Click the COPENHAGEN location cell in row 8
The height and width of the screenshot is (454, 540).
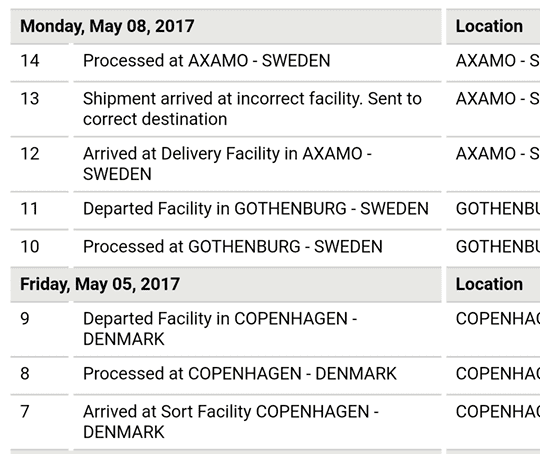pos(498,373)
